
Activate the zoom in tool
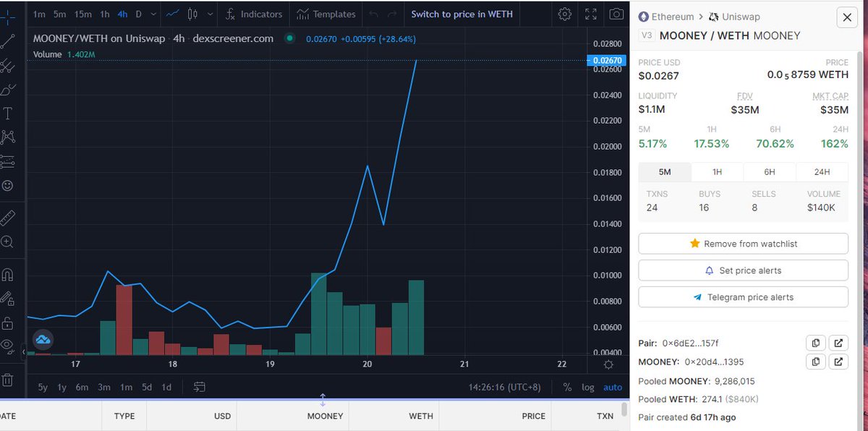coord(8,242)
